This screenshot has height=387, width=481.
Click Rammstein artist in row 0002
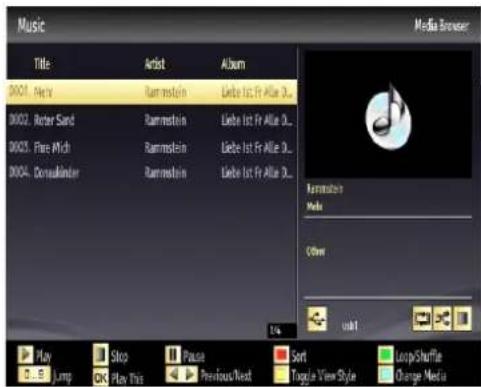point(165,120)
